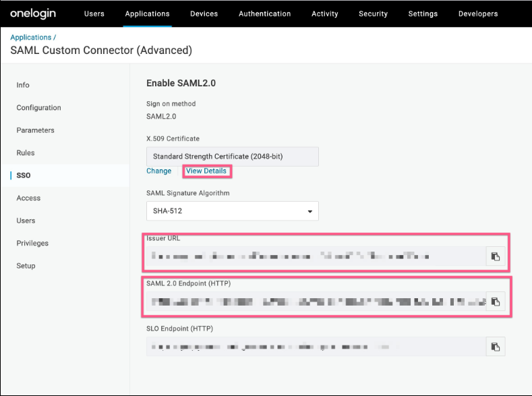Copy the SLO Endpoint URL
Viewport: 532px width, 396px height.
pos(495,347)
